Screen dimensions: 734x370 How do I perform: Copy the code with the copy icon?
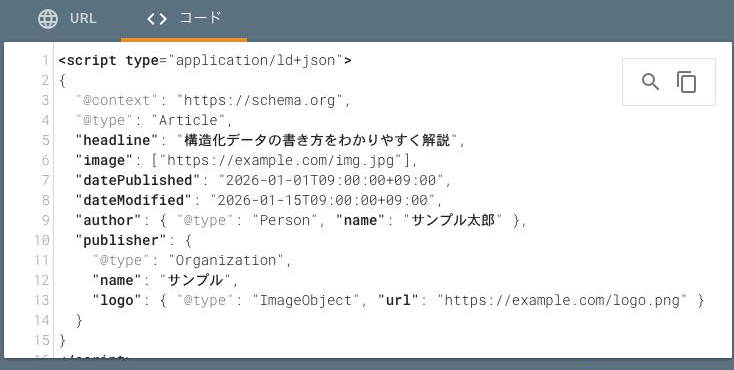click(687, 82)
